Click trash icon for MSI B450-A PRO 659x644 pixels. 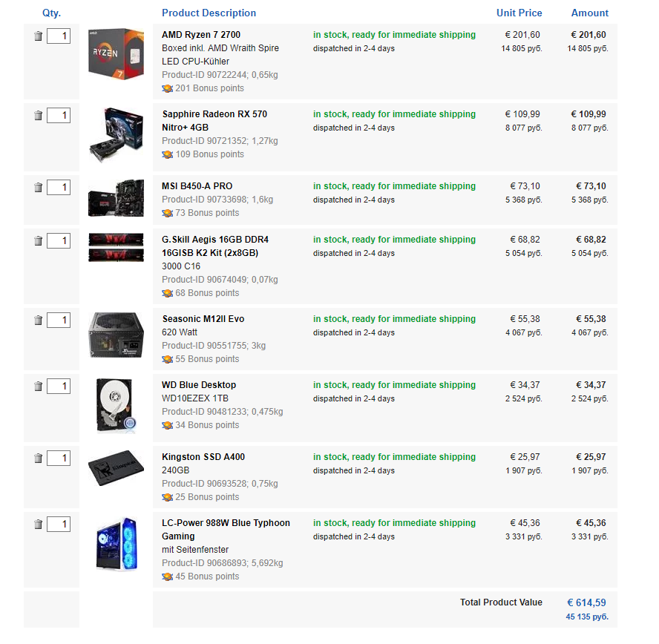(39, 188)
